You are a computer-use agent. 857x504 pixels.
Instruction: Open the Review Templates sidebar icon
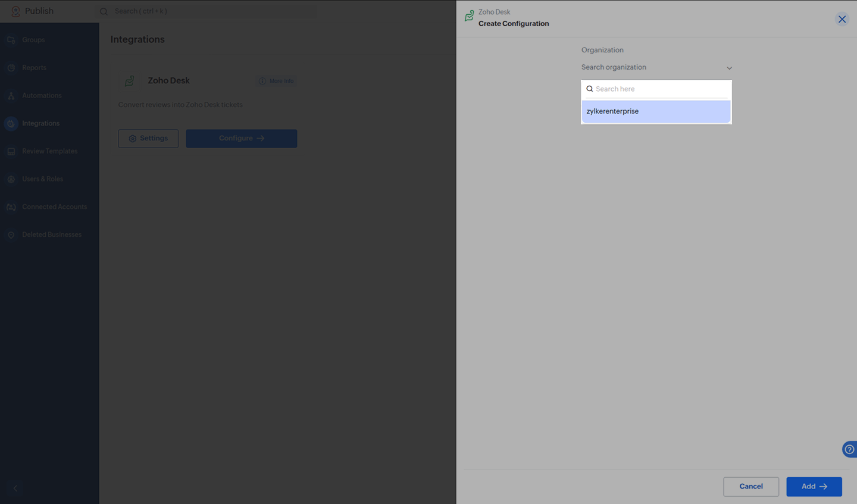[x=11, y=151]
